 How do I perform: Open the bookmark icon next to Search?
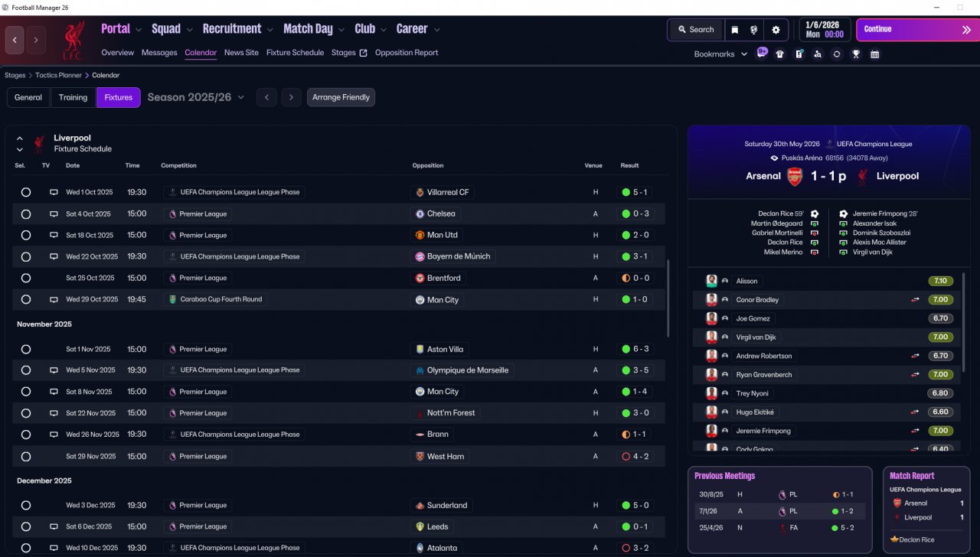tap(734, 30)
